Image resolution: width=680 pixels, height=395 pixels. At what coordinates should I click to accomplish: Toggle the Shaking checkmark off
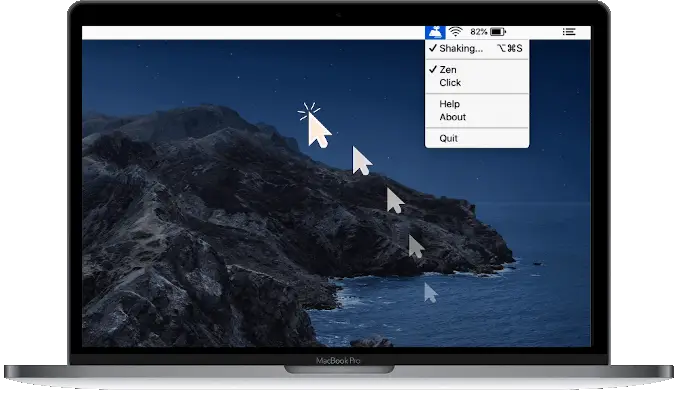tap(433, 48)
